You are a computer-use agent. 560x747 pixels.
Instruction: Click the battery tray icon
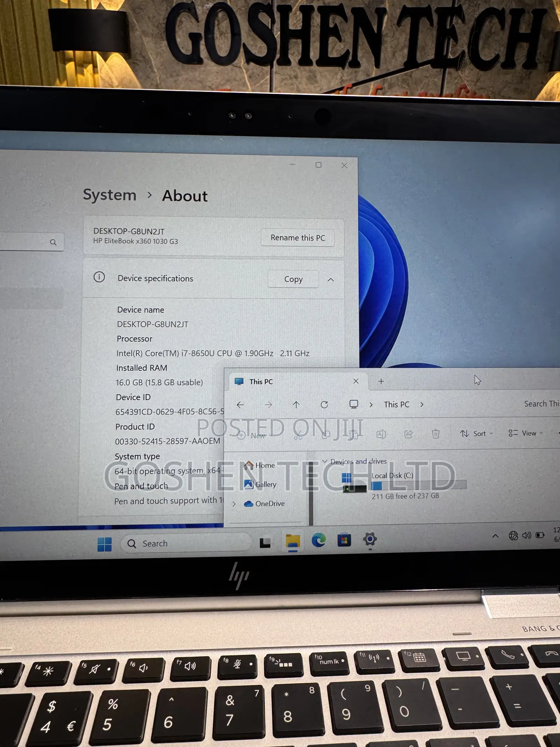pyautogui.click(x=540, y=535)
